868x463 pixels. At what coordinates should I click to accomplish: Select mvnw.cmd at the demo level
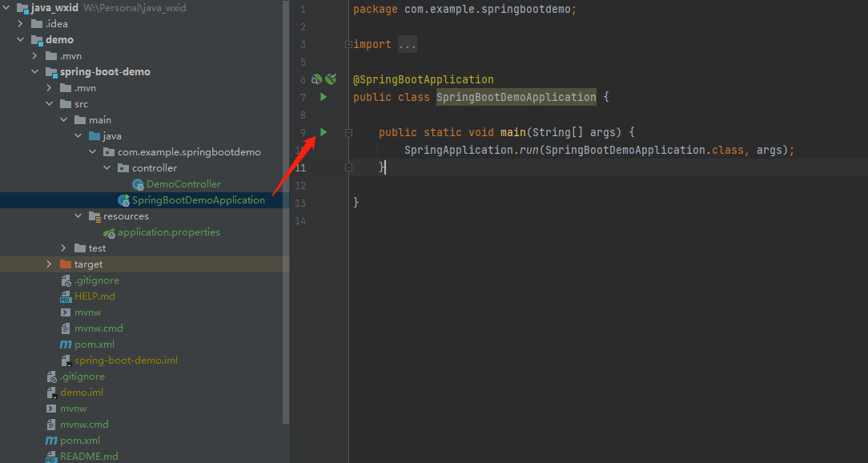point(84,425)
